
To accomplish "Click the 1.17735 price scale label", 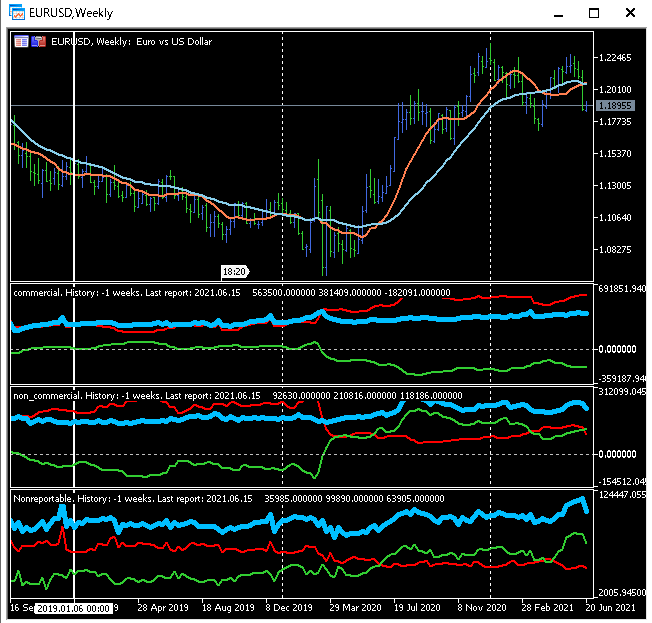I will click(615, 122).
